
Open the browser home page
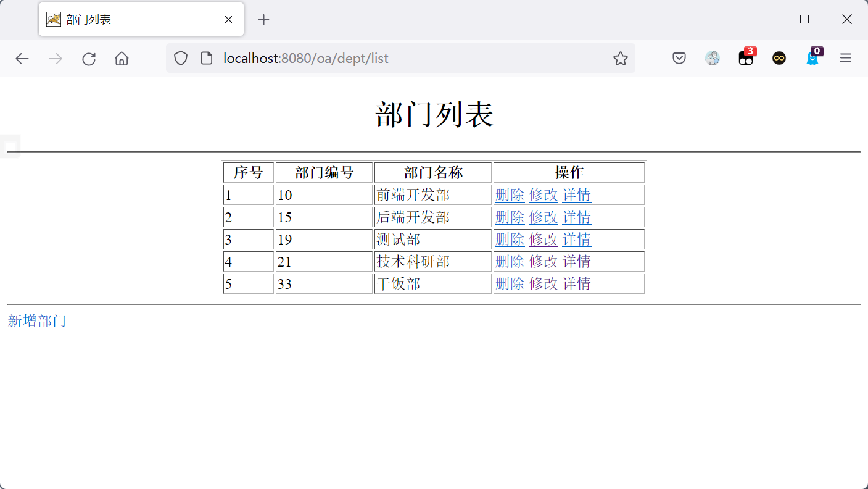tap(122, 59)
